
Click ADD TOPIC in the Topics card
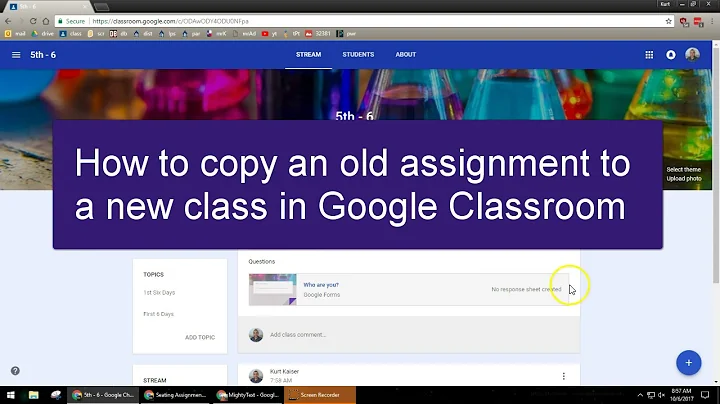[200, 337]
